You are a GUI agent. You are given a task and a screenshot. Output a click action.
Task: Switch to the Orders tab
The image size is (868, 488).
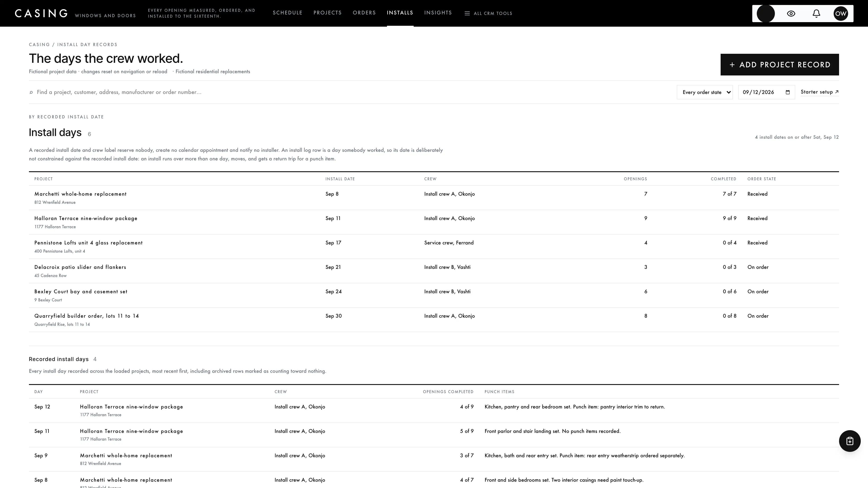[364, 13]
